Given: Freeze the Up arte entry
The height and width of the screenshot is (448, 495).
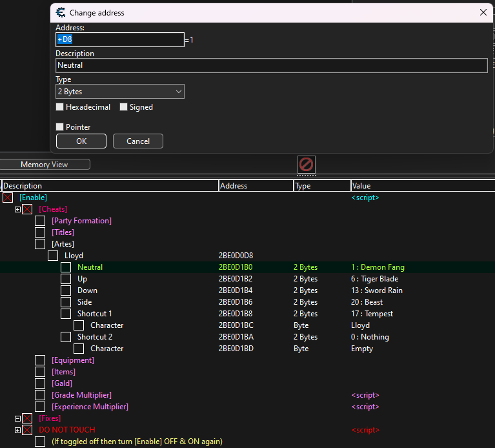Looking at the screenshot, I should (x=66, y=279).
